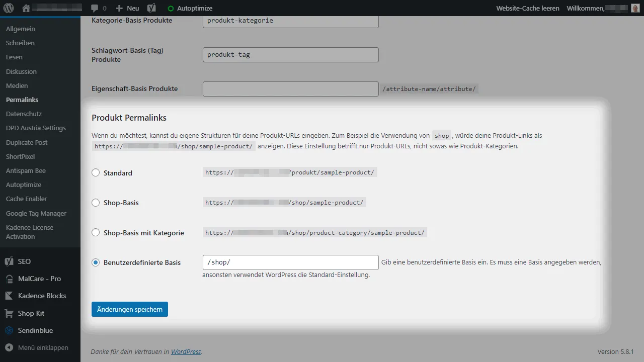Click Autoptimize label in admin bar
The height and width of the screenshot is (362, 644).
tap(195, 9)
